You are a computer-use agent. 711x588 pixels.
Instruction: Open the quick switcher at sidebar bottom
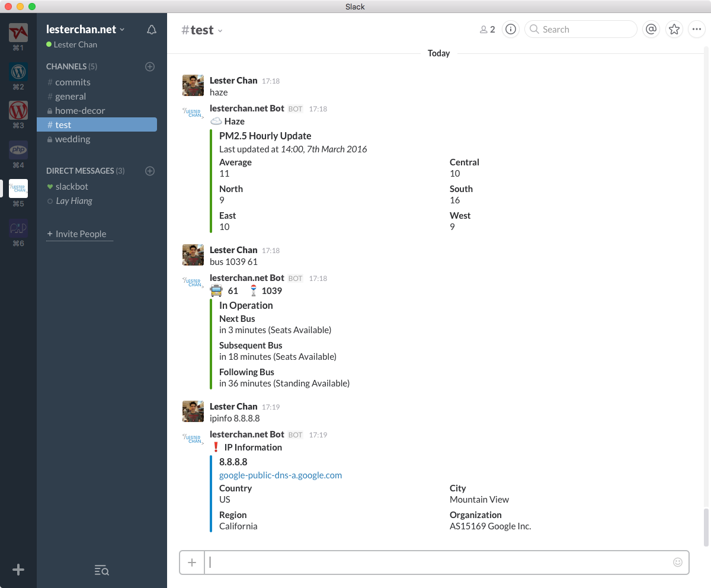pos(101,570)
